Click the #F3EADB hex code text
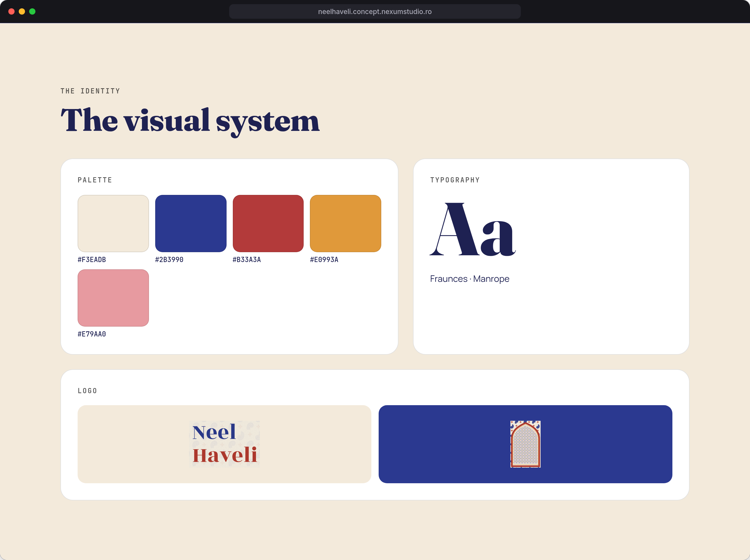 pos(92,259)
